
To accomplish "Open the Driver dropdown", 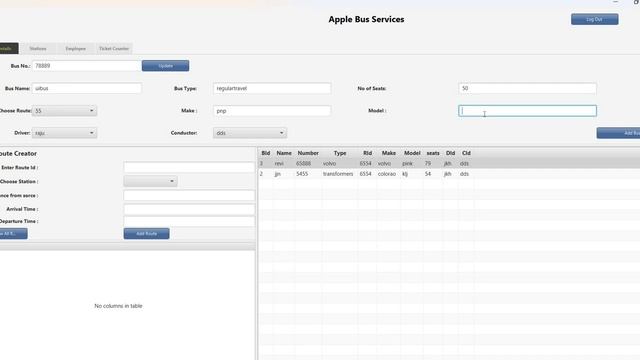I will coord(64,133).
